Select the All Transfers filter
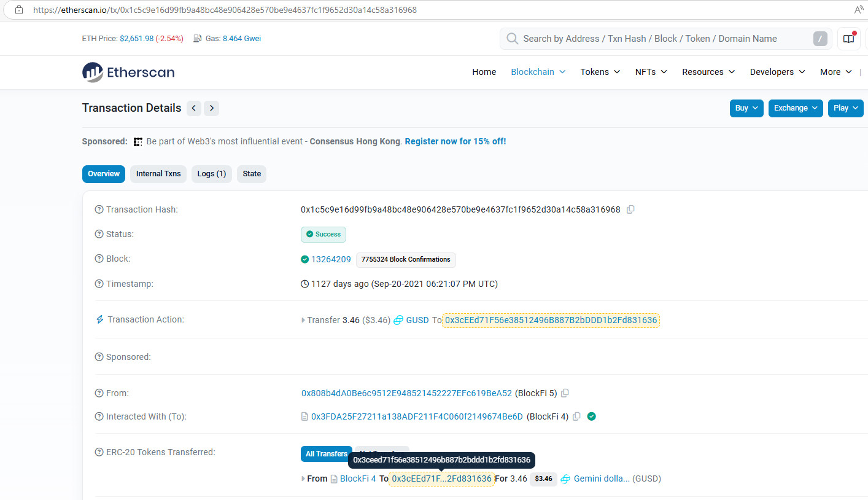868x500 pixels. pyautogui.click(x=327, y=454)
